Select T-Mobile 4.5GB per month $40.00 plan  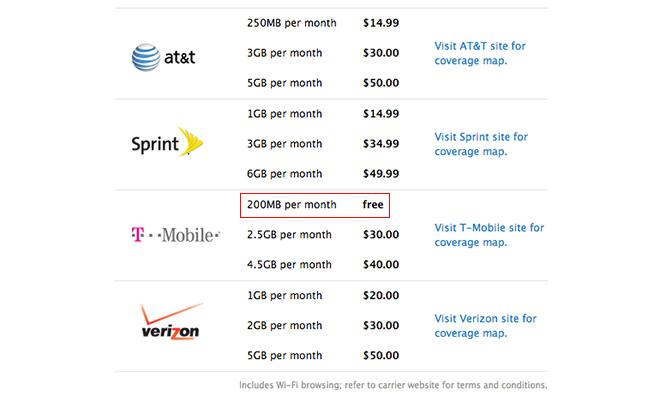323,265
